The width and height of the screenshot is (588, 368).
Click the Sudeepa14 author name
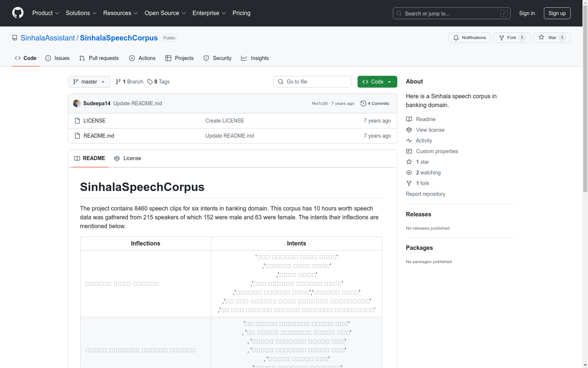(x=97, y=103)
